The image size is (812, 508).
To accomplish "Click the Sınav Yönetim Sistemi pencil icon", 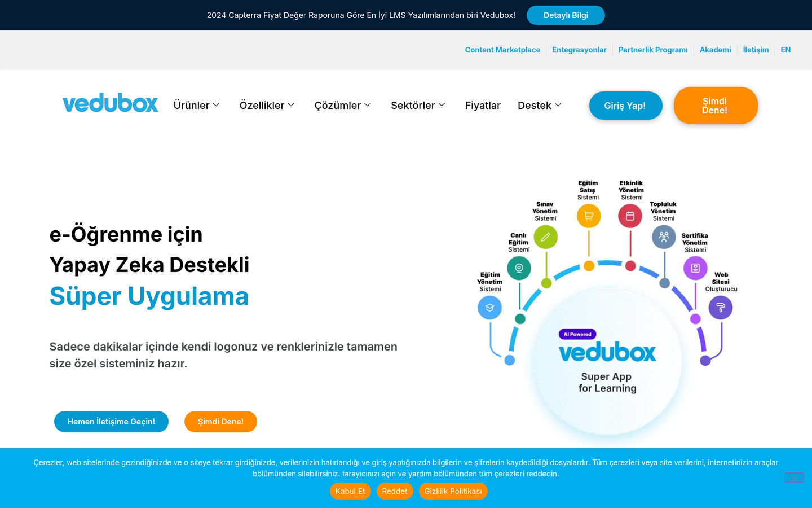I will [x=545, y=237].
